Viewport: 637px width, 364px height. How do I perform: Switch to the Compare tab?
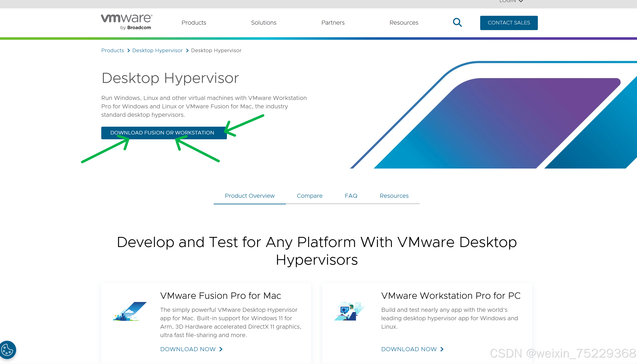(x=309, y=196)
